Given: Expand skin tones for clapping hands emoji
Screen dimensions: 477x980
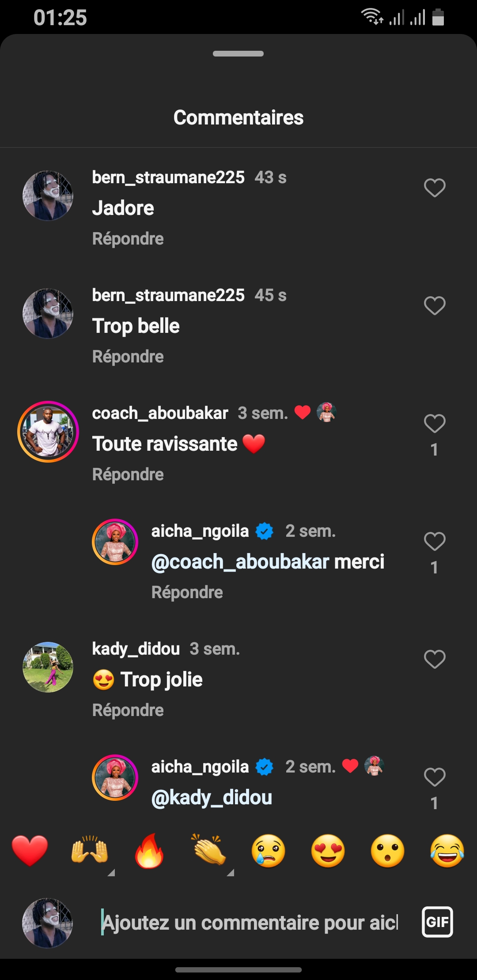Looking at the screenshot, I should (231, 872).
